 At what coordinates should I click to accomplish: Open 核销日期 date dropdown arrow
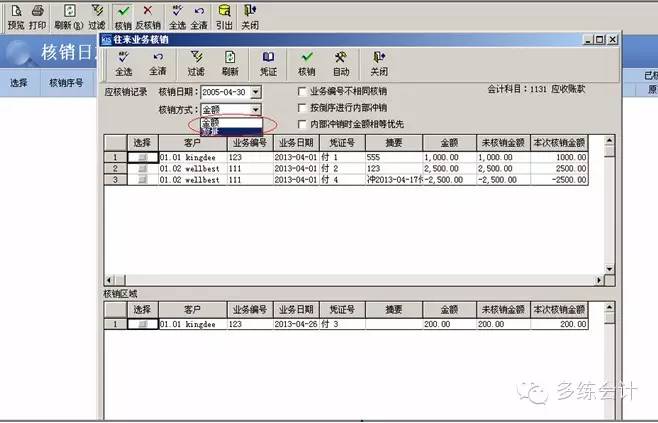click(x=256, y=92)
